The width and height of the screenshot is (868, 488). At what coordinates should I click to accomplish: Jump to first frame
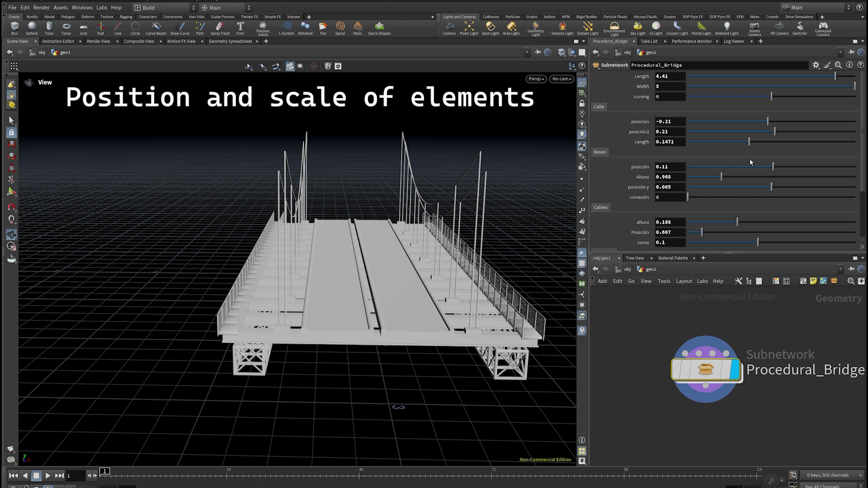14,475
